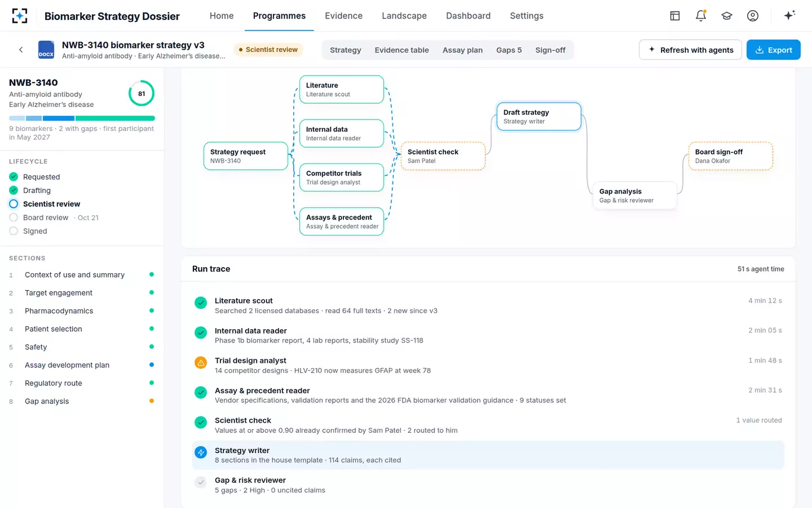Open the AI sparkle assistant icon
812x508 pixels.
[x=789, y=15]
